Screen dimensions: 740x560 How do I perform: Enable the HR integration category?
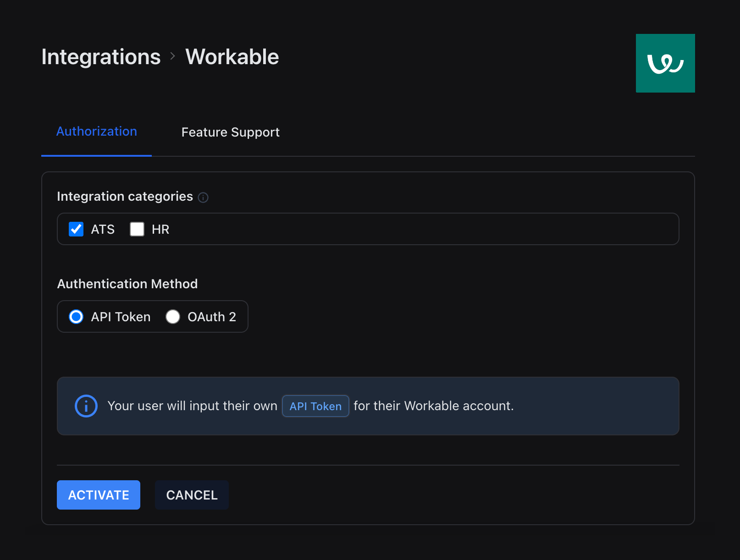pos(137,229)
